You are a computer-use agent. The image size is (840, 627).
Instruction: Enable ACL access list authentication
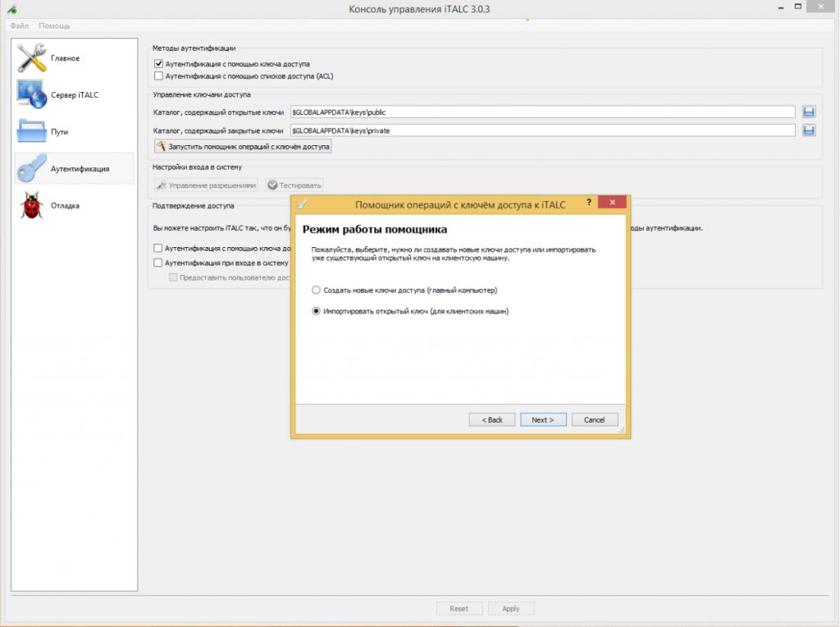(158, 76)
